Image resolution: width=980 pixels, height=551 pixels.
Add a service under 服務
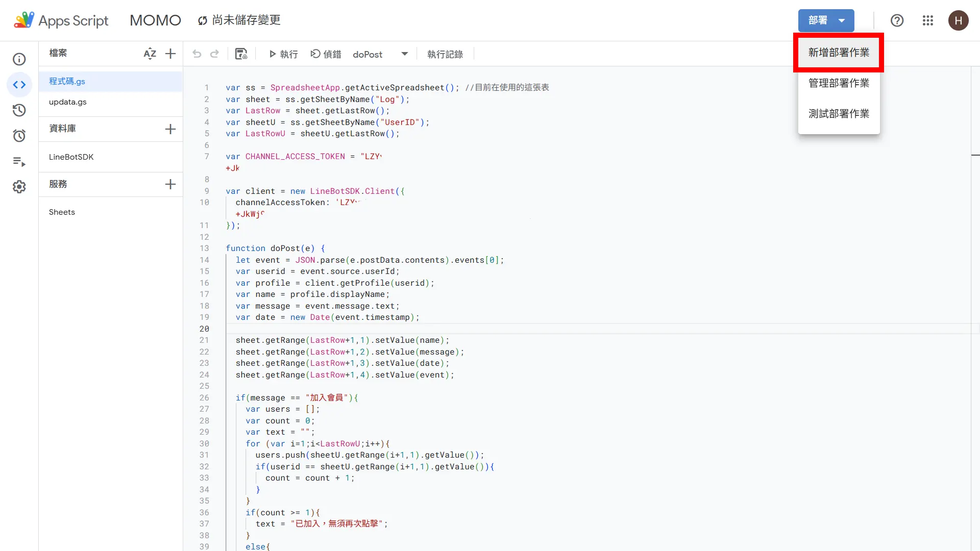tap(170, 184)
